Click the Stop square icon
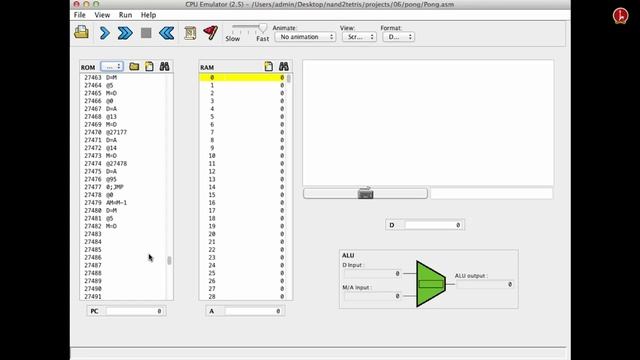This screenshot has width=640, height=360. pyautogui.click(x=146, y=33)
